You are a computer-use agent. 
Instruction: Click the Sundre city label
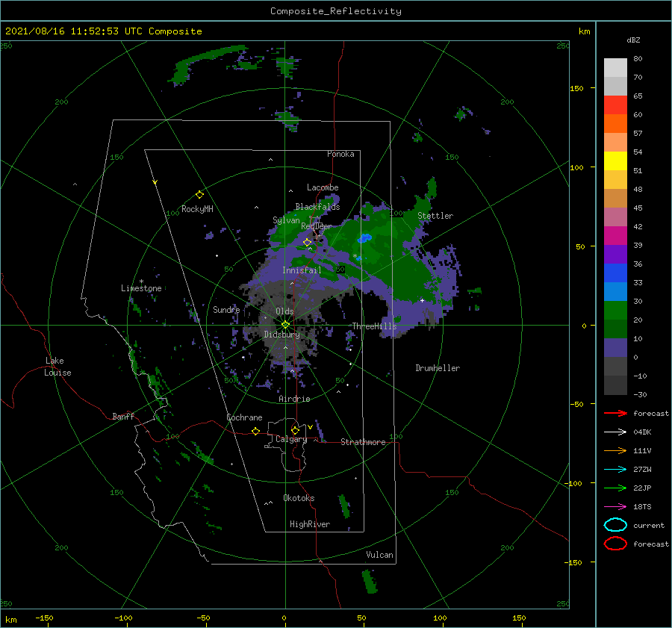pos(226,309)
